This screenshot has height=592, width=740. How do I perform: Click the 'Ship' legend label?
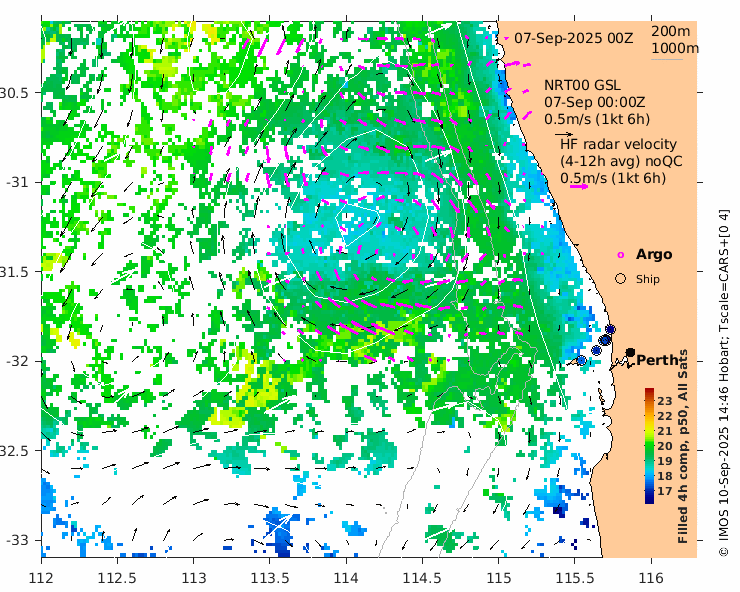[648, 279]
